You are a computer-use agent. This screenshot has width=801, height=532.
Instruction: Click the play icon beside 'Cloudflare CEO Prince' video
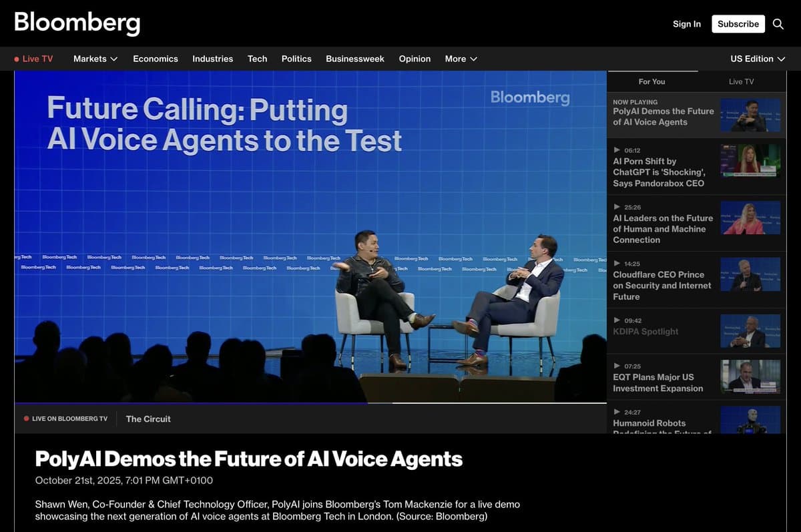click(x=617, y=263)
